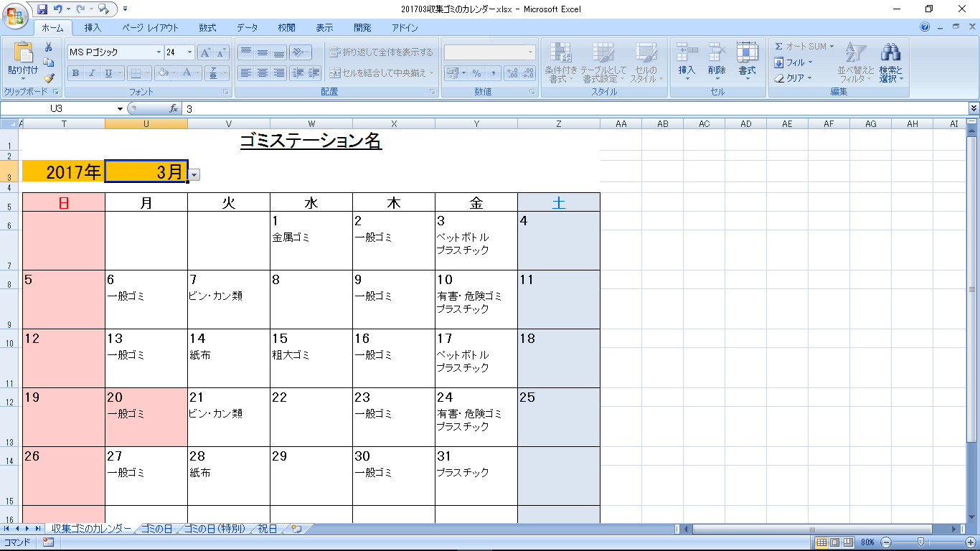Screen dimensions: 980x551
Task: Expand the Name Box dropdown
Action: [x=120, y=109]
